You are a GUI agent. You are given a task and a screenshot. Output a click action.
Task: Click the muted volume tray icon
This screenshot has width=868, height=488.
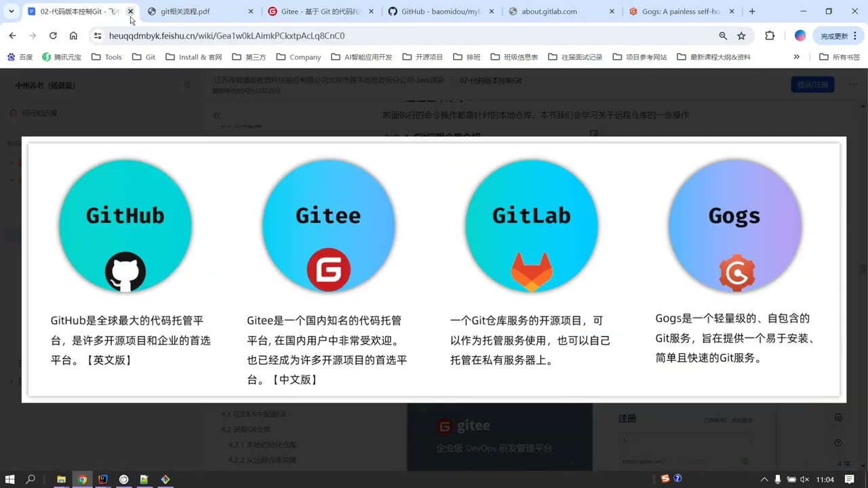coord(804,479)
